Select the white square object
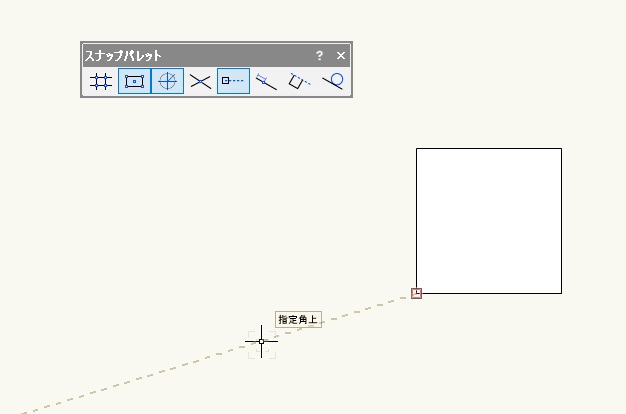Viewport: 626px width, 414px height. coord(489,221)
